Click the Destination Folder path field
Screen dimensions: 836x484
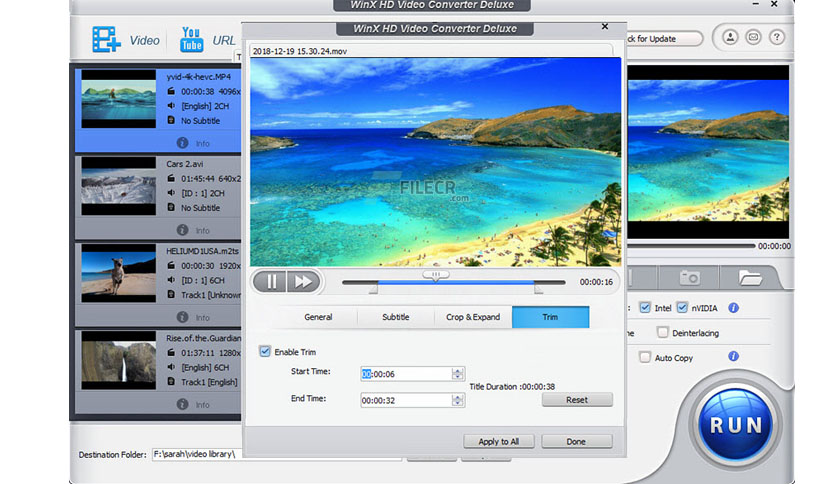(x=277, y=454)
